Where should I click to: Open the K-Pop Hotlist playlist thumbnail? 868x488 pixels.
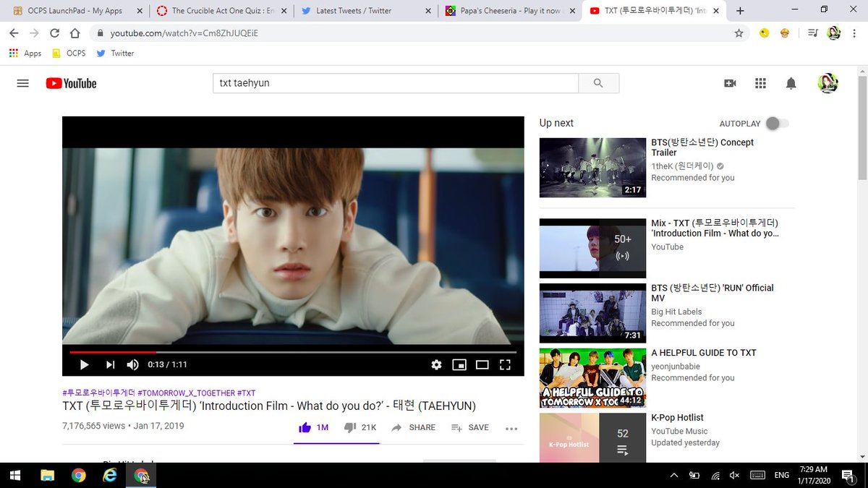point(592,438)
